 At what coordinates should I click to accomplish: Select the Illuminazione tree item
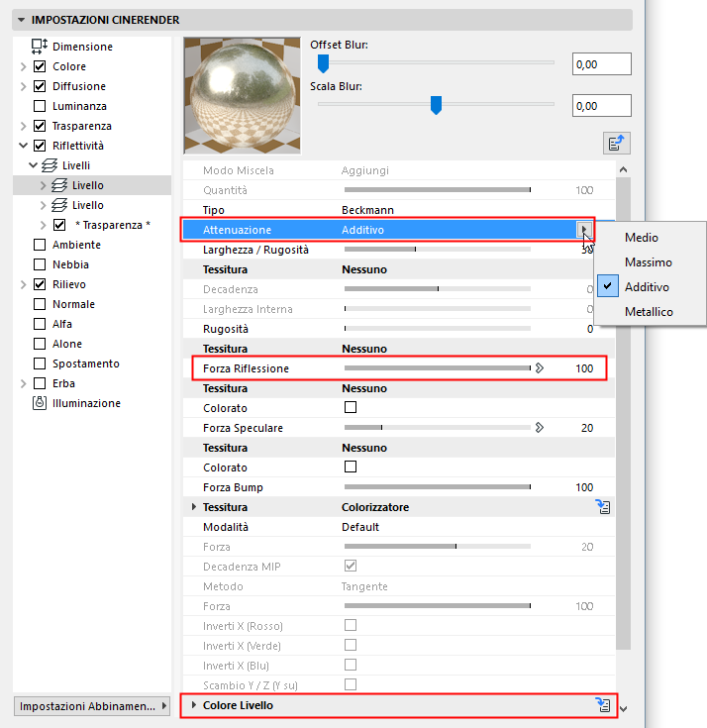(86, 403)
